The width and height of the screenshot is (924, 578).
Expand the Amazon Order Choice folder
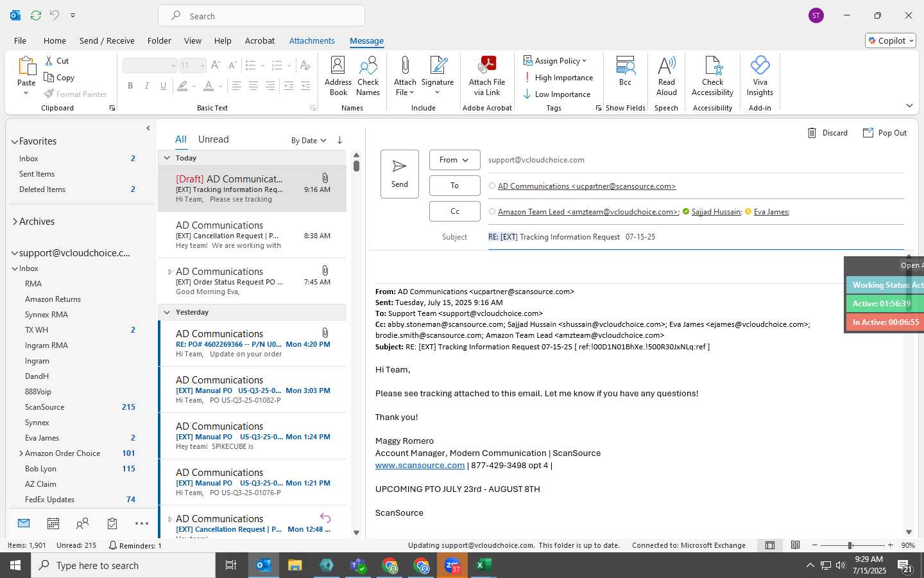coord(21,453)
